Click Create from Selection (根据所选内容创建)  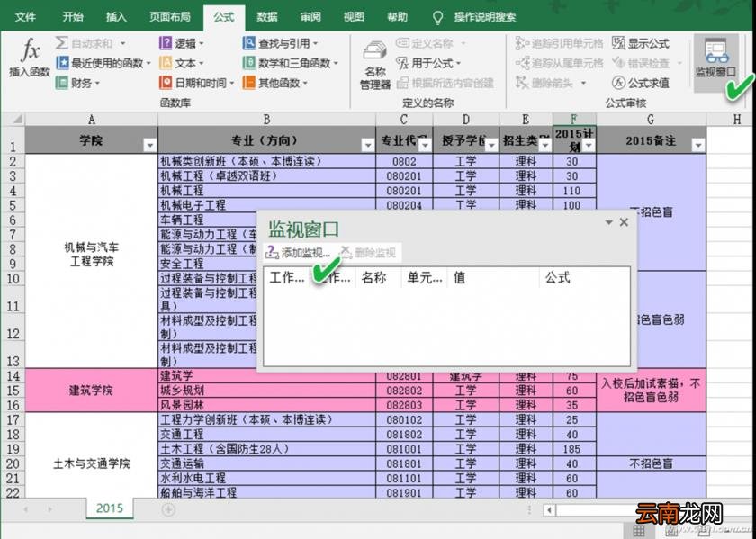click(445, 83)
